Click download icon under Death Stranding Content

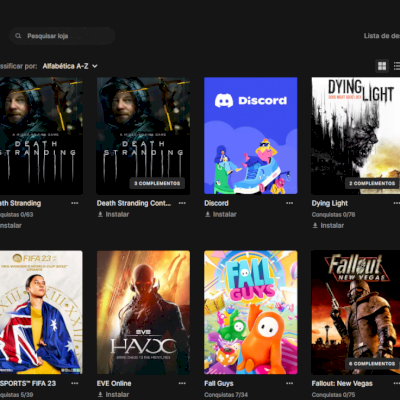(x=100, y=214)
